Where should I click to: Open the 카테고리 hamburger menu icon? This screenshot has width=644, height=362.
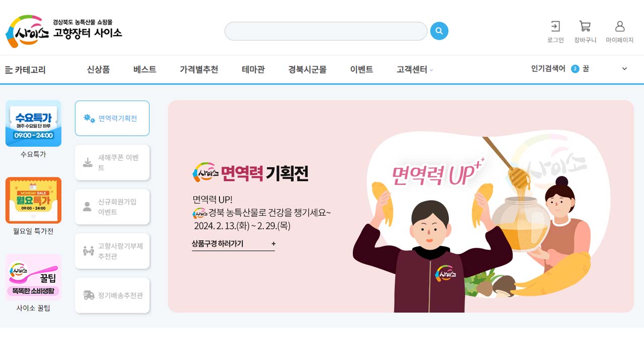tap(9, 70)
